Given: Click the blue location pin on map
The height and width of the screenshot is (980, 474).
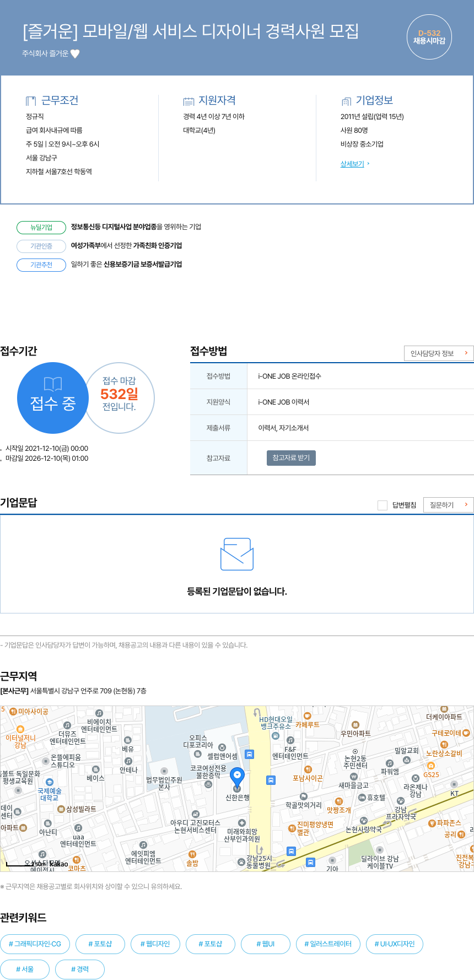Looking at the screenshot, I should [237, 778].
